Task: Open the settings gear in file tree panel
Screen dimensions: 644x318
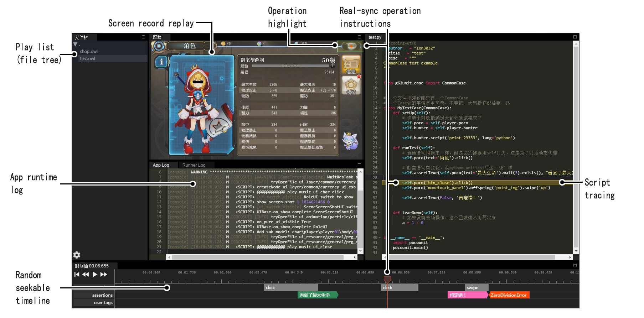Action: [77, 255]
